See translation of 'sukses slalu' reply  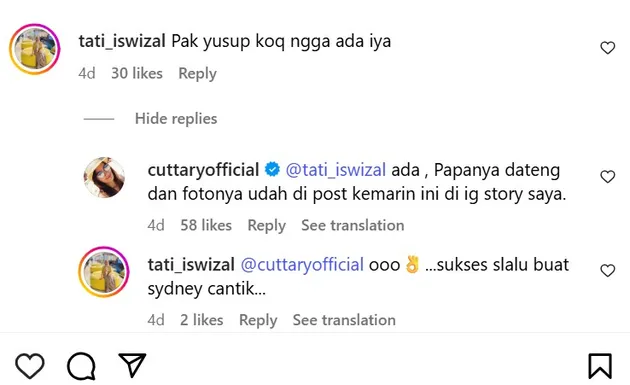(344, 320)
